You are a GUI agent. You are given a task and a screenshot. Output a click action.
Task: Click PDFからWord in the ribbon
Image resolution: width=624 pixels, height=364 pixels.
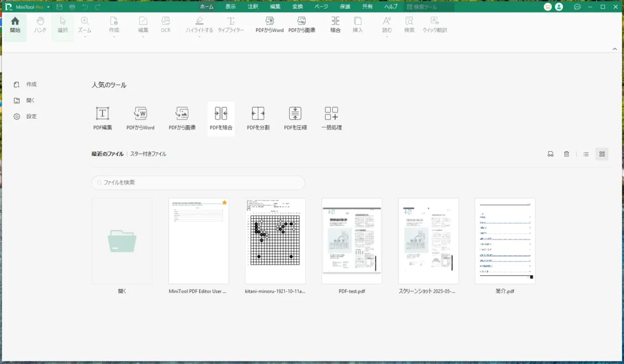tap(270, 25)
